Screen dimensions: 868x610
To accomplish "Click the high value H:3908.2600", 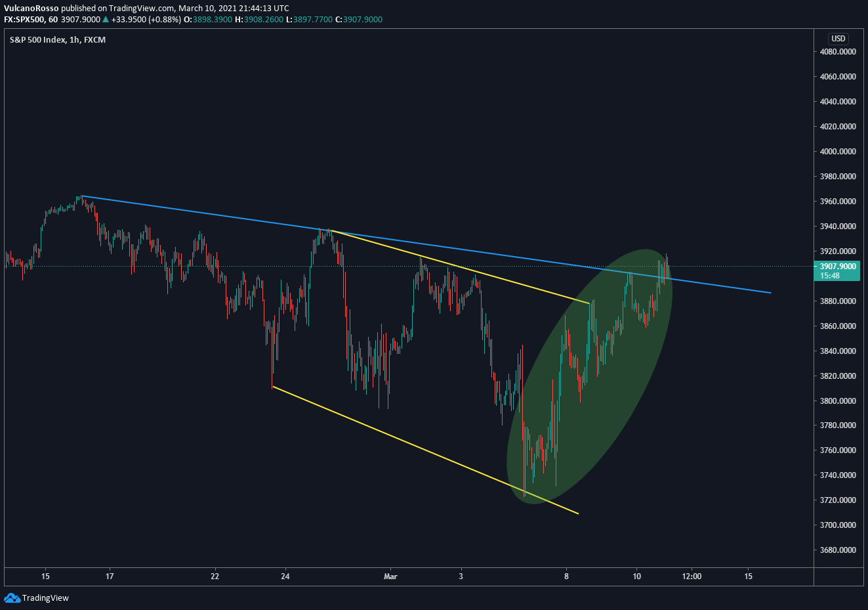I will coord(259,20).
